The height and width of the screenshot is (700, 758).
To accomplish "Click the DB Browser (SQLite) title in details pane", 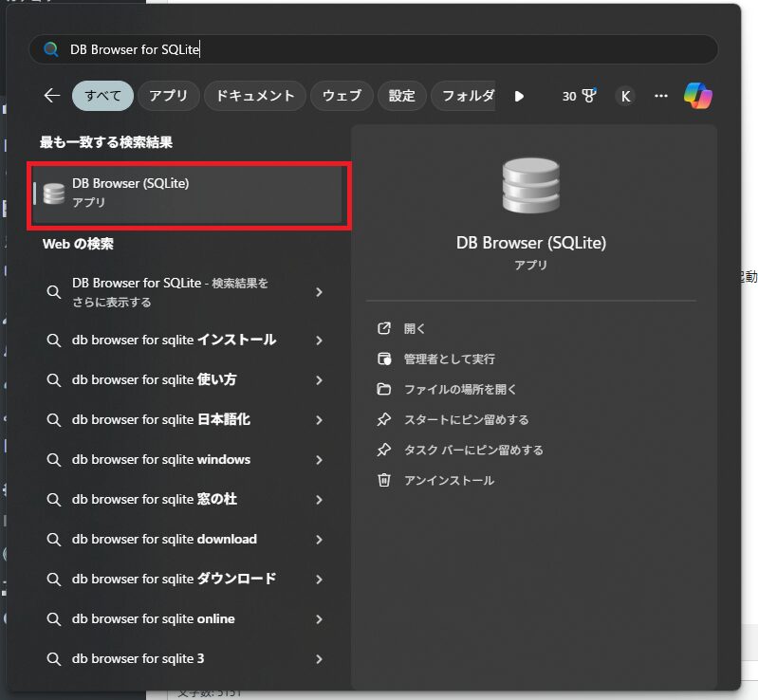I will coord(531,243).
